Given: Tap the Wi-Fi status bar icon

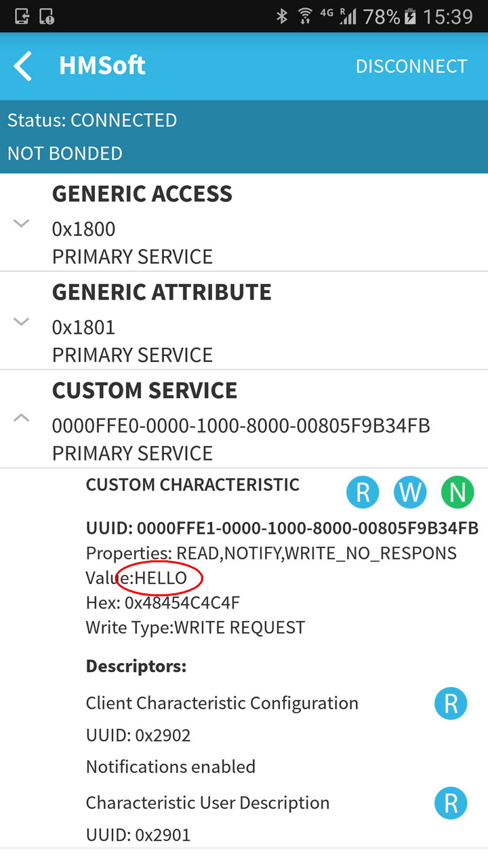Looking at the screenshot, I should point(306,16).
